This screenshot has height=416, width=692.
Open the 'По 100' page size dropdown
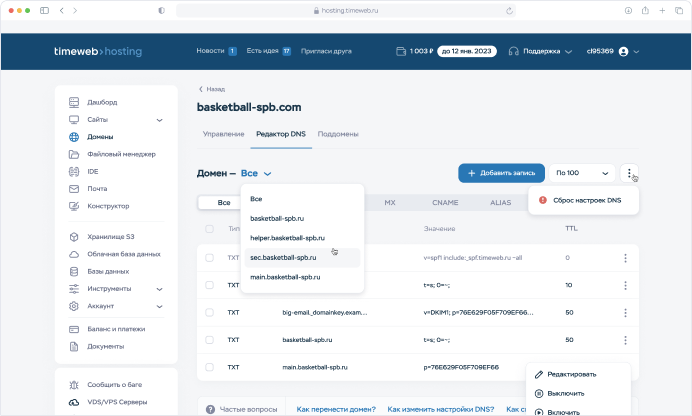pyautogui.click(x=582, y=173)
